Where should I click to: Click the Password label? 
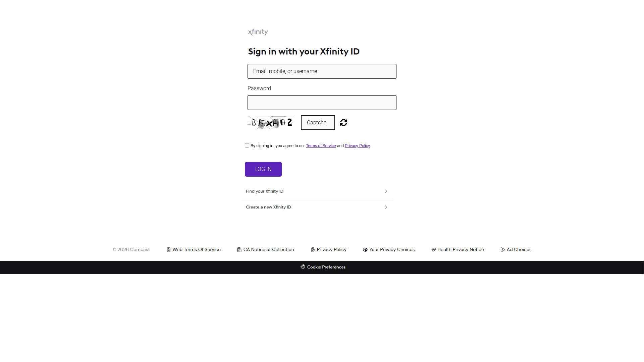pyautogui.click(x=259, y=88)
